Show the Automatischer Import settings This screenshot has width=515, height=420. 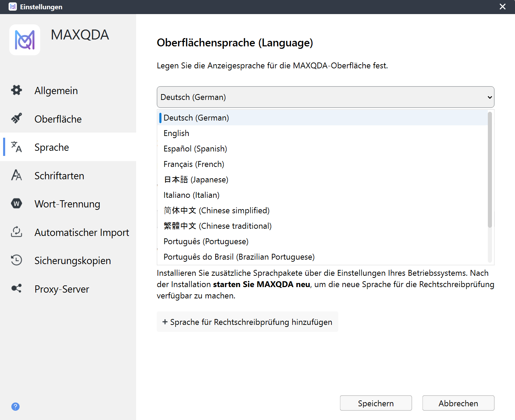pyautogui.click(x=68, y=232)
